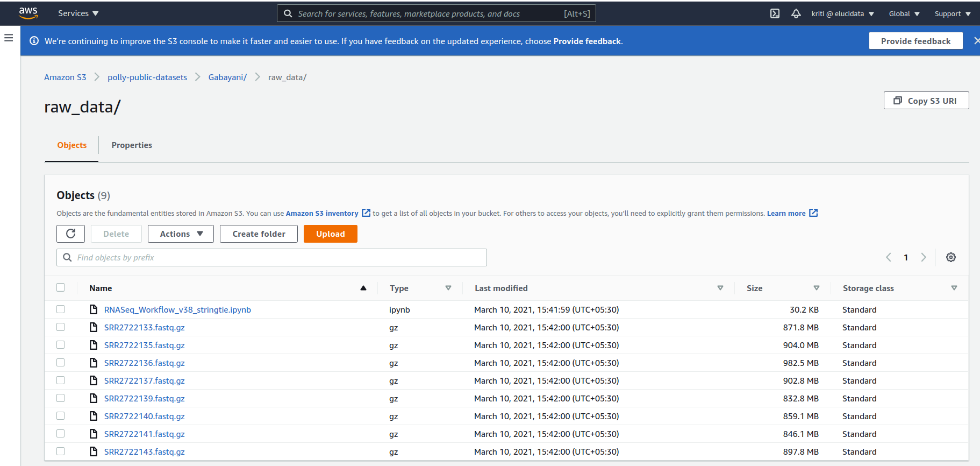
Task: Sort by Last modified column arrow
Action: click(x=720, y=288)
